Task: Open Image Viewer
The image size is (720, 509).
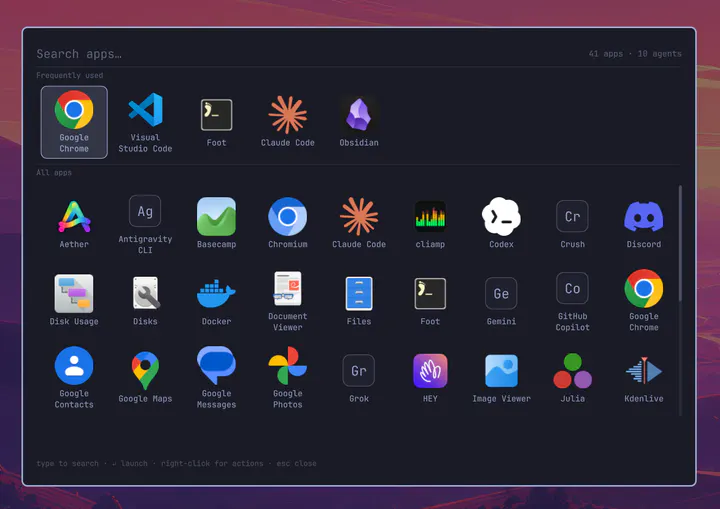Action: (501, 379)
